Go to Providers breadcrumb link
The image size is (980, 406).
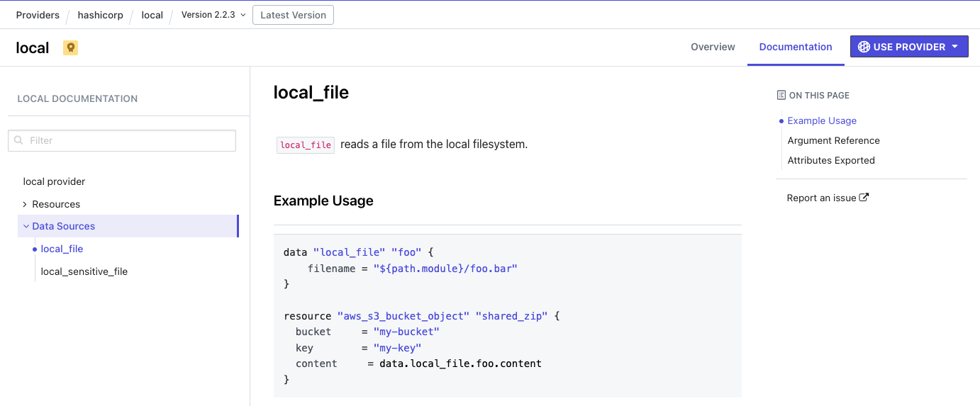(x=38, y=15)
